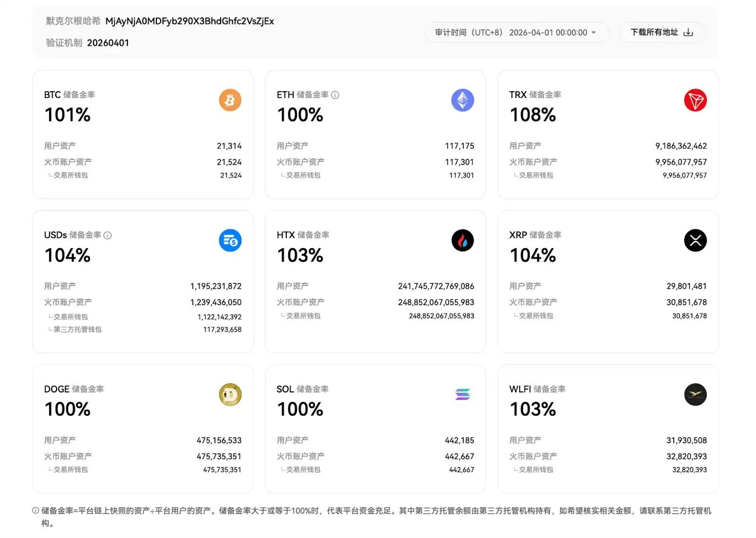756x538 pixels.
Task: Click the SOL Solana logo icon
Action: pyautogui.click(x=463, y=394)
